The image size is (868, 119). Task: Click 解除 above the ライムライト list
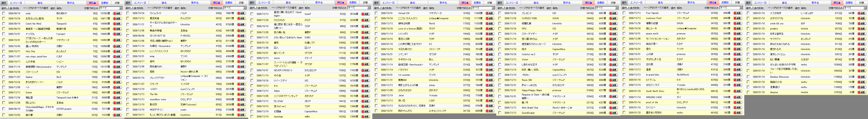pyautogui.click(x=183, y=8)
